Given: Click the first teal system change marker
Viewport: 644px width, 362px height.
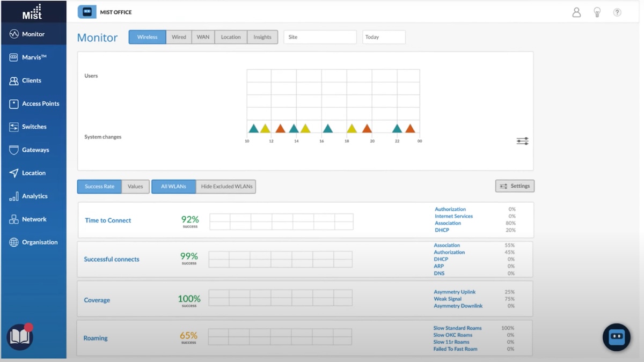Looking at the screenshot, I should [253, 129].
